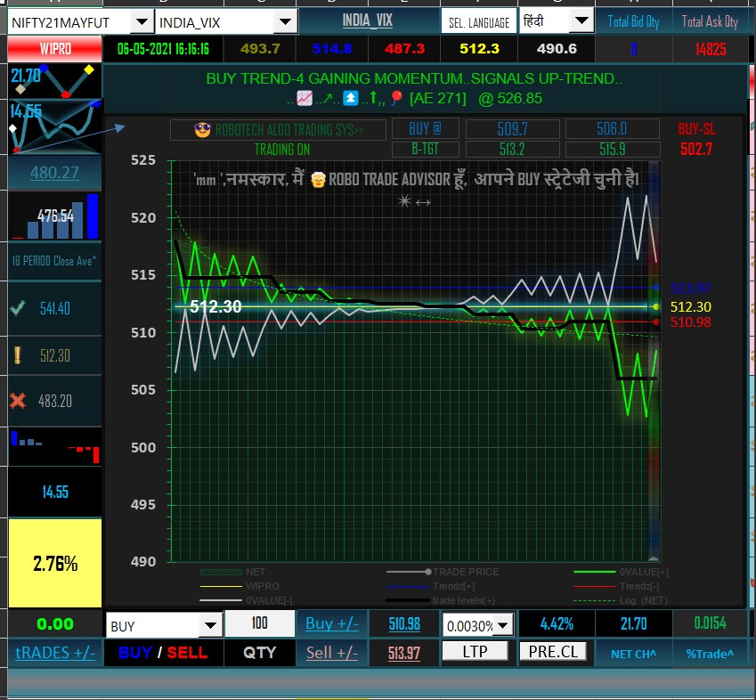Click the Total Ask Qty header
Screen dimensions: 756x700
(710, 21)
